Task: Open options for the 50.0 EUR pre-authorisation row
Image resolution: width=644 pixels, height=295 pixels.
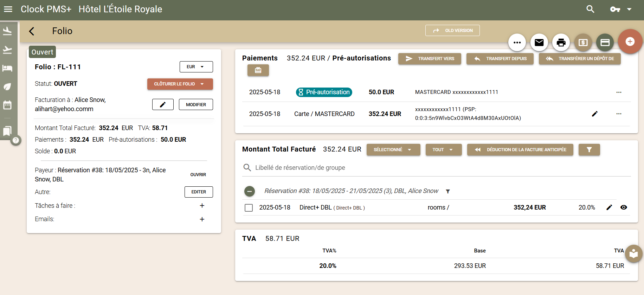Action: [x=619, y=92]
